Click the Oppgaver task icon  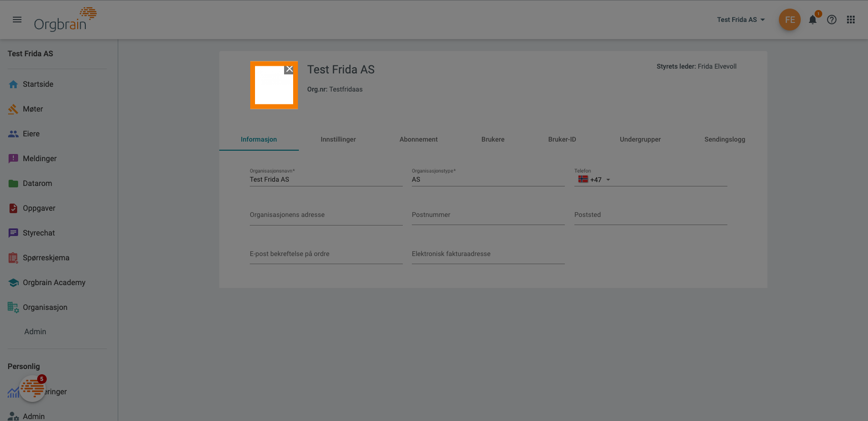13,208
